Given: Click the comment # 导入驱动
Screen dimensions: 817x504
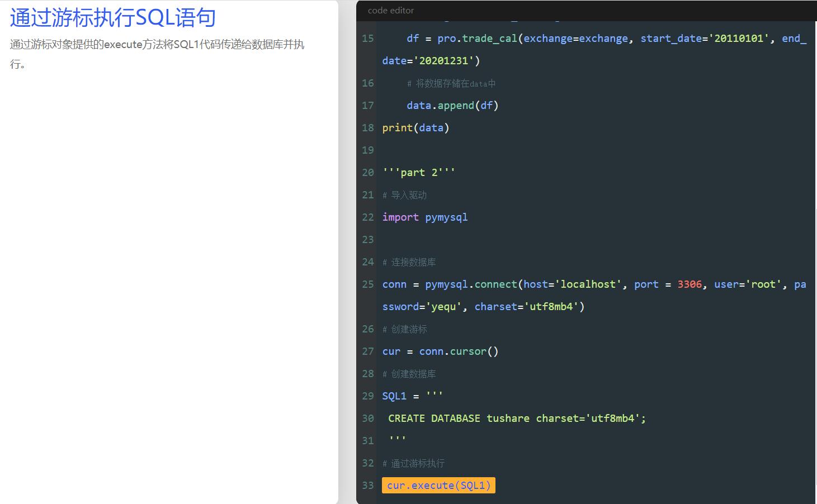Looking at the screenshot, I should [404, 195].
